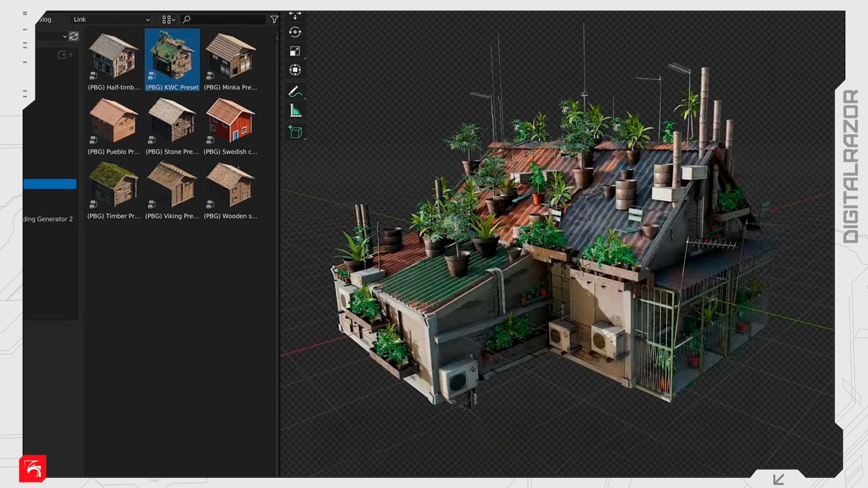Select the highlighted blue catalog item

(x=50, y=184)
